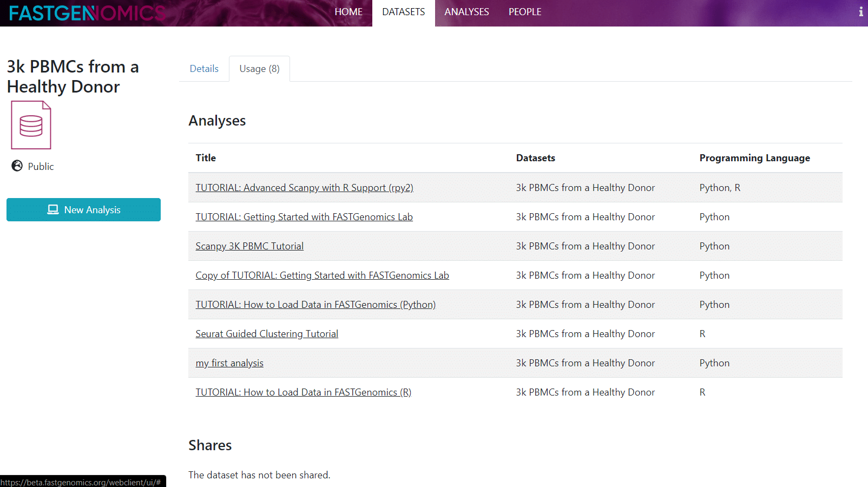Click R cell in Load Data (R) row

pyautogui.click(x=702, y=392)
